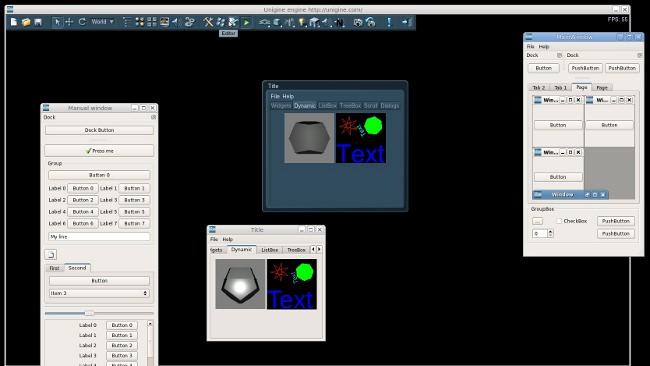Screen dimensions: 650x366
Task: Open the nodes hierarchy list icon
Action: pyautogui.click(x=127, y=22)
